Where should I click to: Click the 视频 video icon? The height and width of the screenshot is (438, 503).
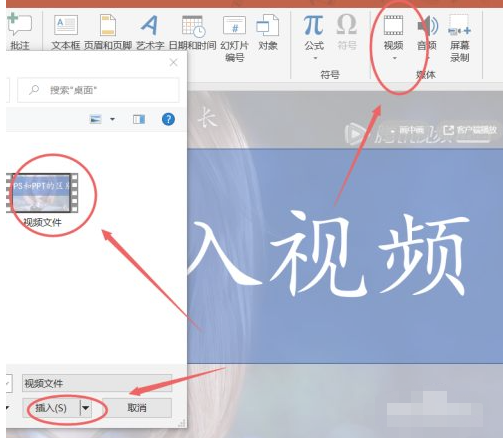point(393,32)
